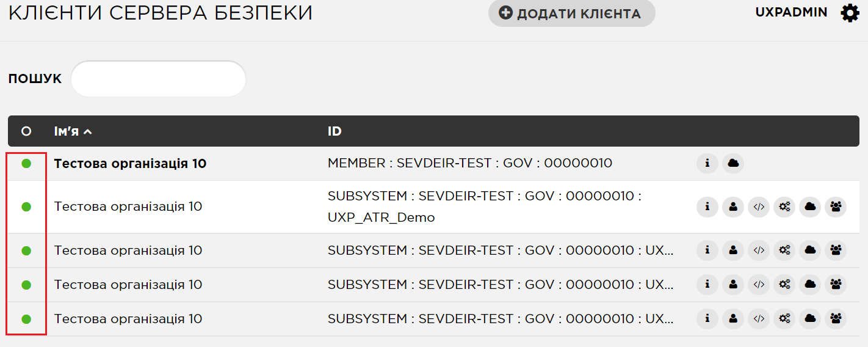
Task: Open code services icon in the last row
Action: (759, 318)
